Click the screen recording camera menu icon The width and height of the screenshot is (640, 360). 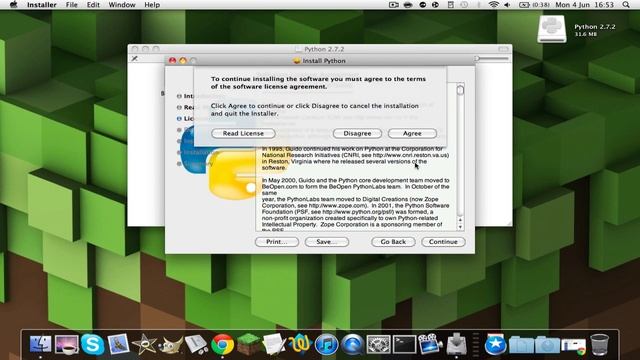pos(393,5)
